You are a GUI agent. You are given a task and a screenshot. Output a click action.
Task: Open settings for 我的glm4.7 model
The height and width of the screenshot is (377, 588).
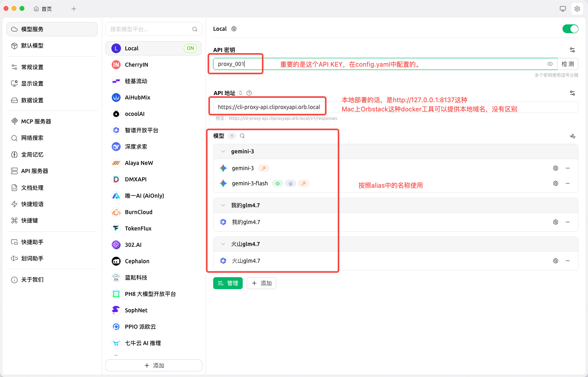556,222
